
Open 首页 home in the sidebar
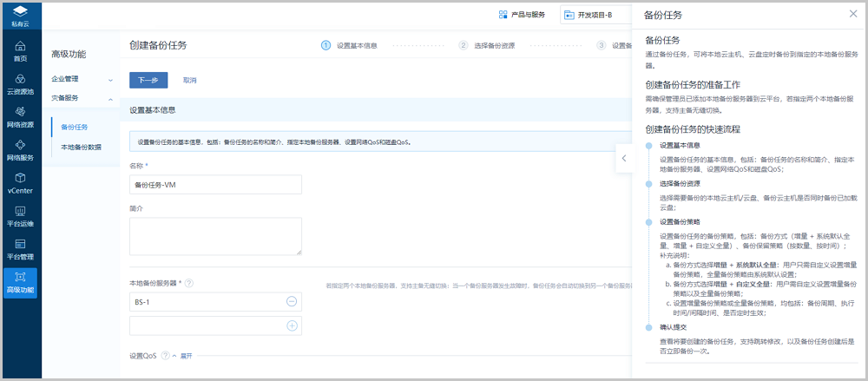20,50
